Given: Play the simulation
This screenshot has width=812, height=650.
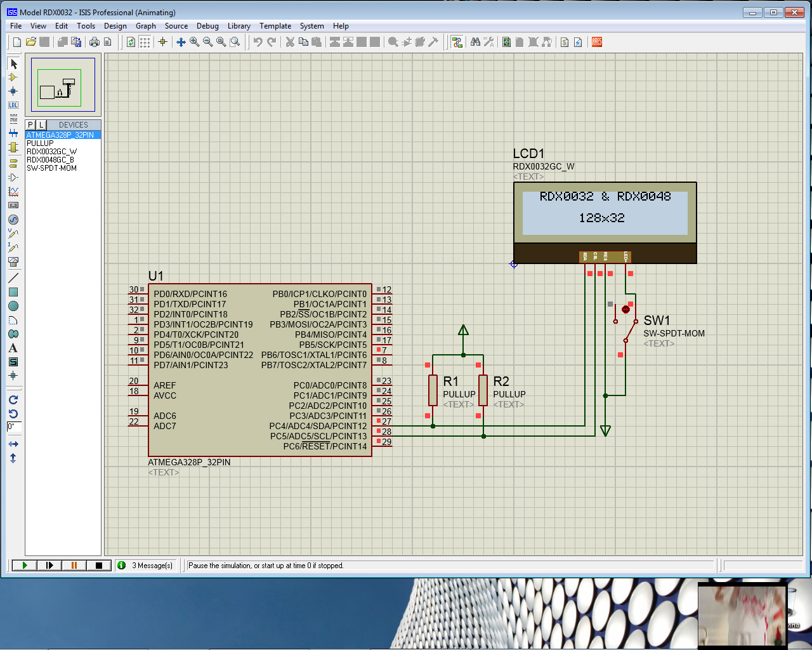Looking at the screenshot, I should pos(24,565).
